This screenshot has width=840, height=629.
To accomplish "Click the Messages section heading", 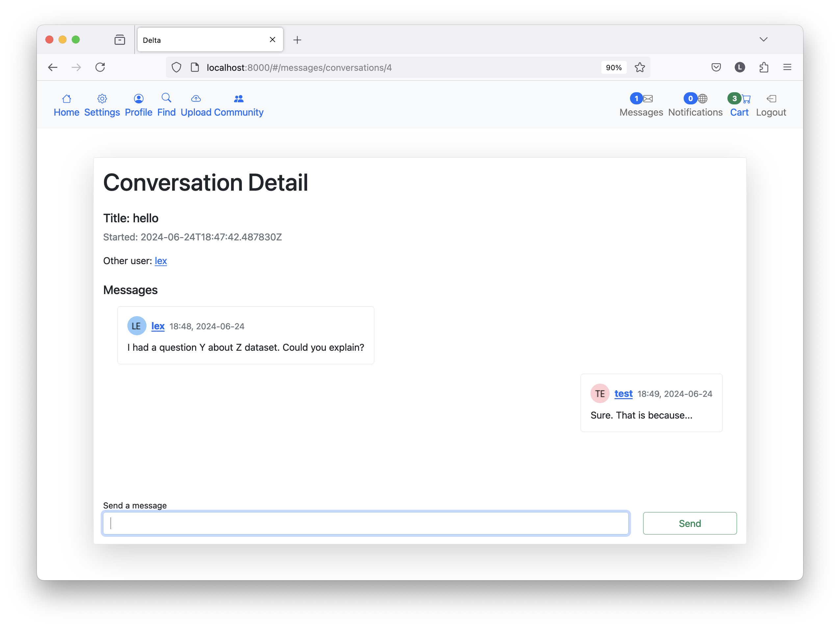I will point(130,290).
